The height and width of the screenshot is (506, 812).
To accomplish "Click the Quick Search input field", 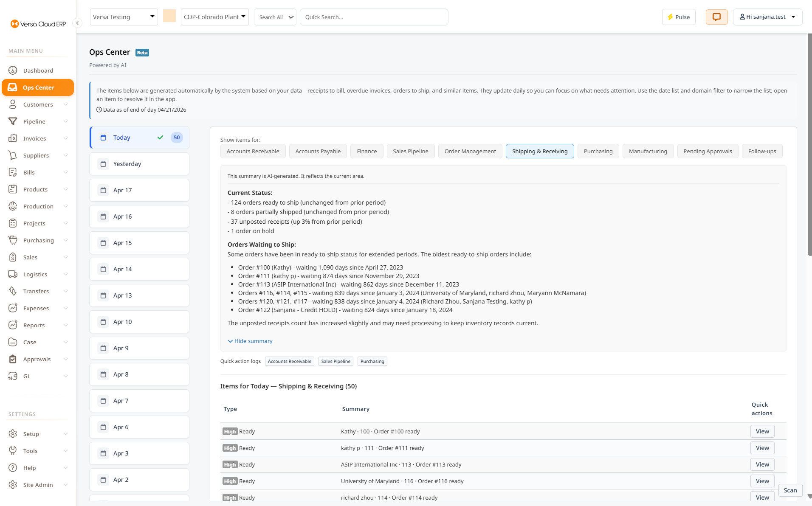I will coord(374,17).
